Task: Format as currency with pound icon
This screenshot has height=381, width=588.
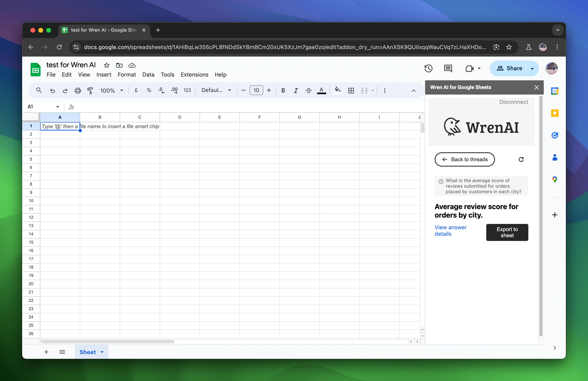Action: (x=136, y=90)
